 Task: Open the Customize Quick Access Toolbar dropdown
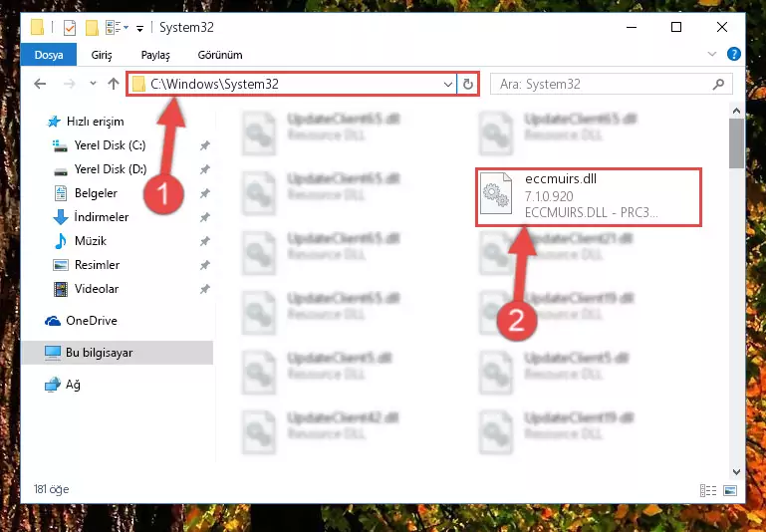tap(139, 28)
